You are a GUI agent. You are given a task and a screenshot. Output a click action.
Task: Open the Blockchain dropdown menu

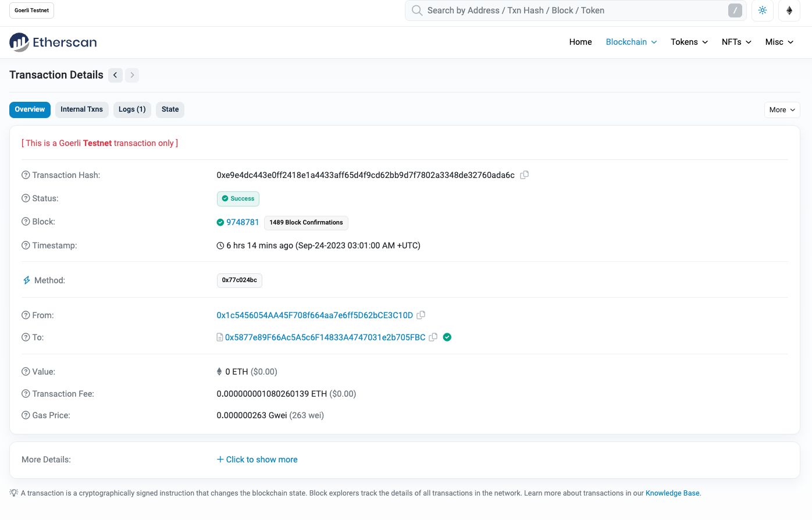tap(631, 42)
